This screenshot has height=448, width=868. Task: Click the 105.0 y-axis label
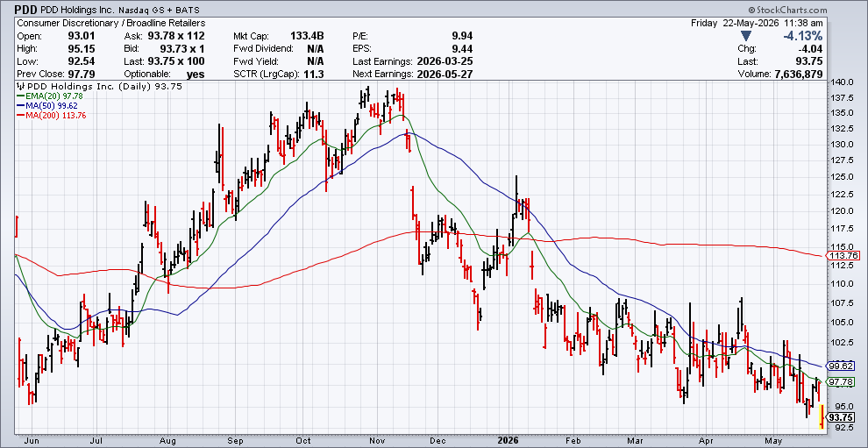click(843, 323)
